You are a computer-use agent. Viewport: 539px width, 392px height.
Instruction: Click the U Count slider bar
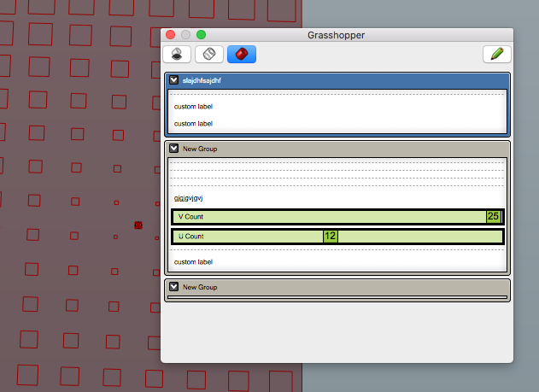[x=337, y=237]
